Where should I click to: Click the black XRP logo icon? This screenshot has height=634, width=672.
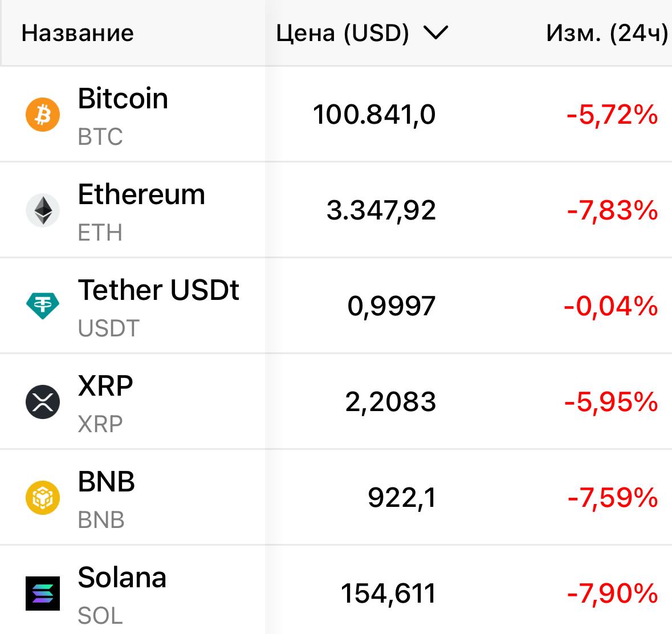pos(43,402)
